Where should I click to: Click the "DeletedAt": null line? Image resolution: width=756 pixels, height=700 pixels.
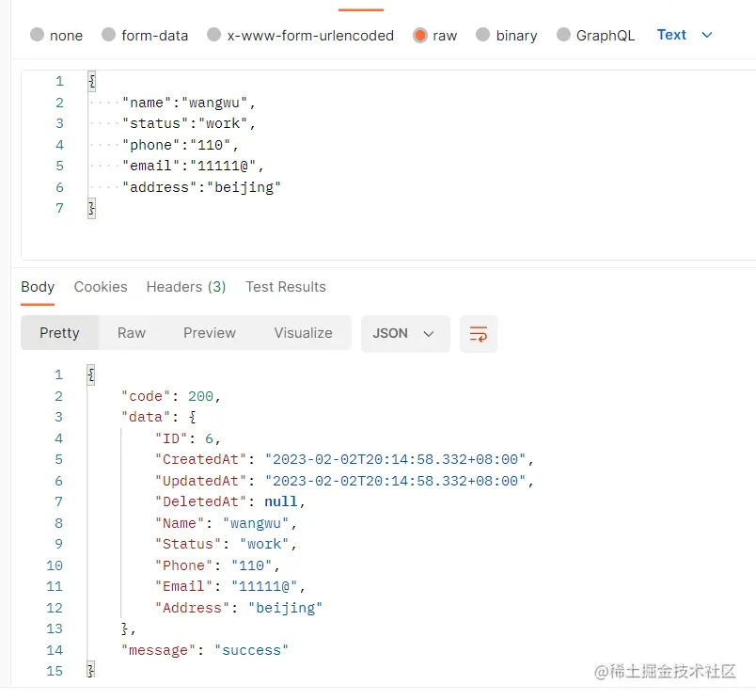(x=230, y=501)
